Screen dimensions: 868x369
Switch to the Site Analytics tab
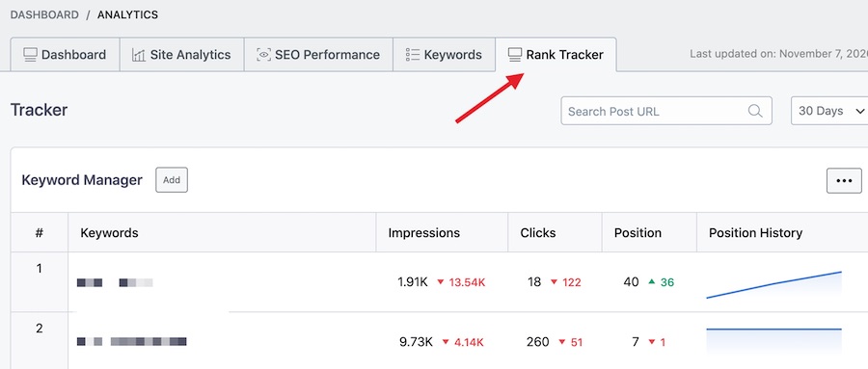pos(181,55)
